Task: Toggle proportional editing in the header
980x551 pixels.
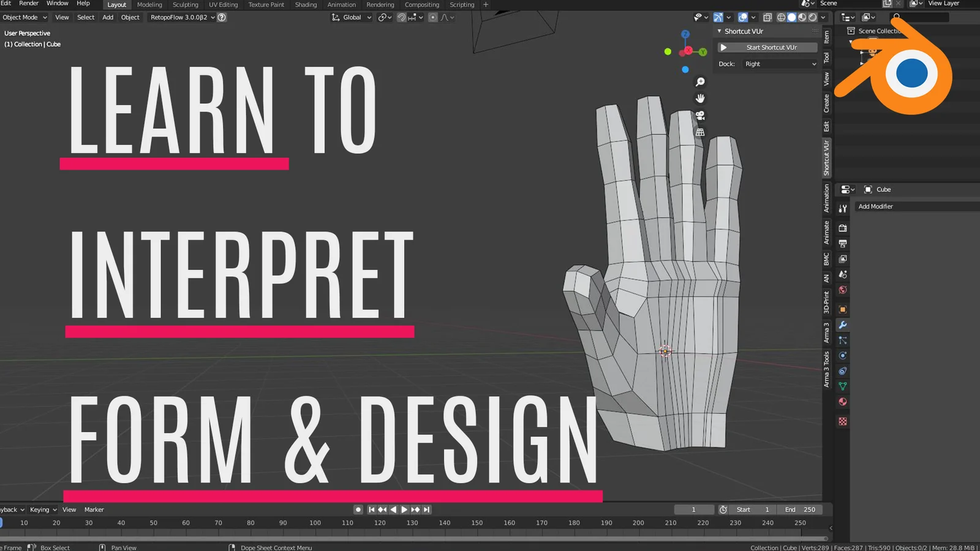Action: (433, 17)
